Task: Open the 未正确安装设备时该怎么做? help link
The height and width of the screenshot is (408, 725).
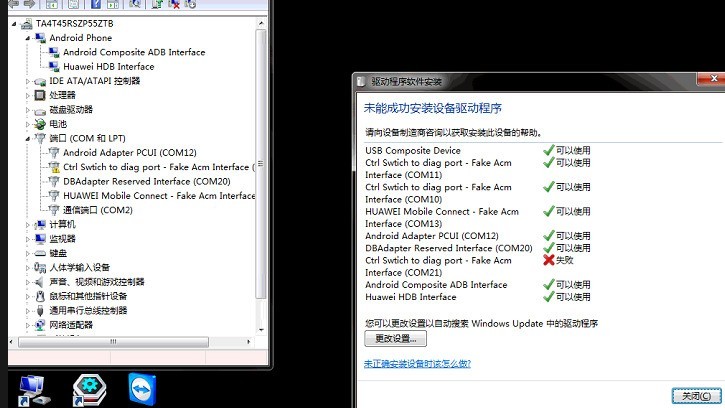Action: [x=417, y=364]
